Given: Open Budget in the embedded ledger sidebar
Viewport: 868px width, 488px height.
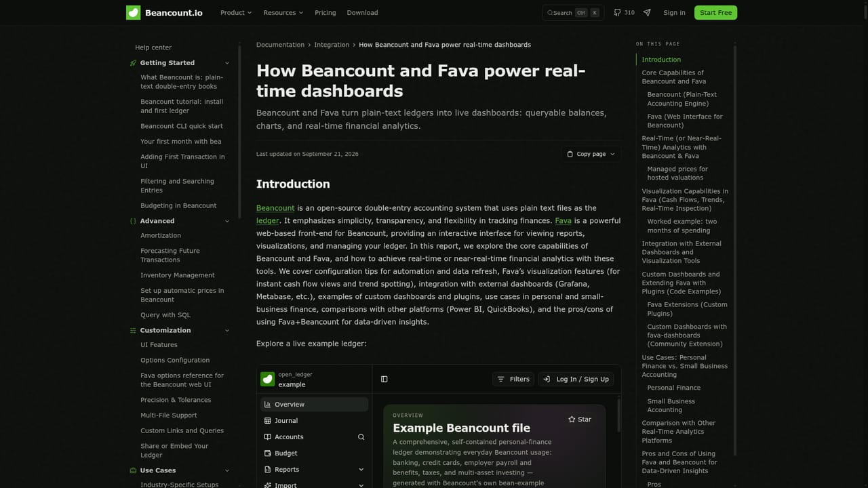Looking at the screenshot, I should coord(314,453).
